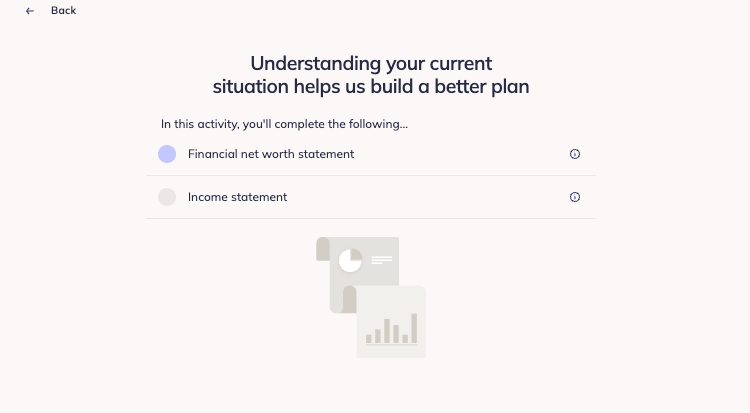Image resolution: width=750 pixels, height=413 pixels.
Task: Open the Financial net worth statement item
Action: pos(271,154)
